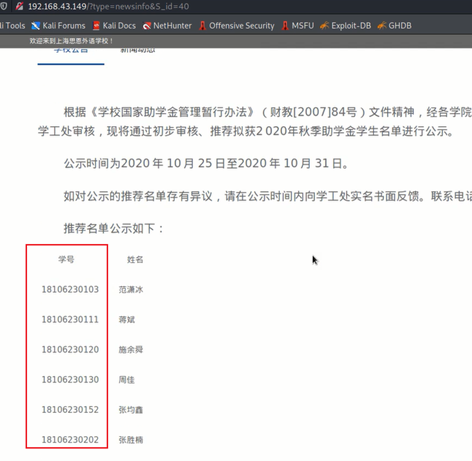The image size is (472, 461).
Task: Click the shield tracking protection icon
Action: coord(3,6)
